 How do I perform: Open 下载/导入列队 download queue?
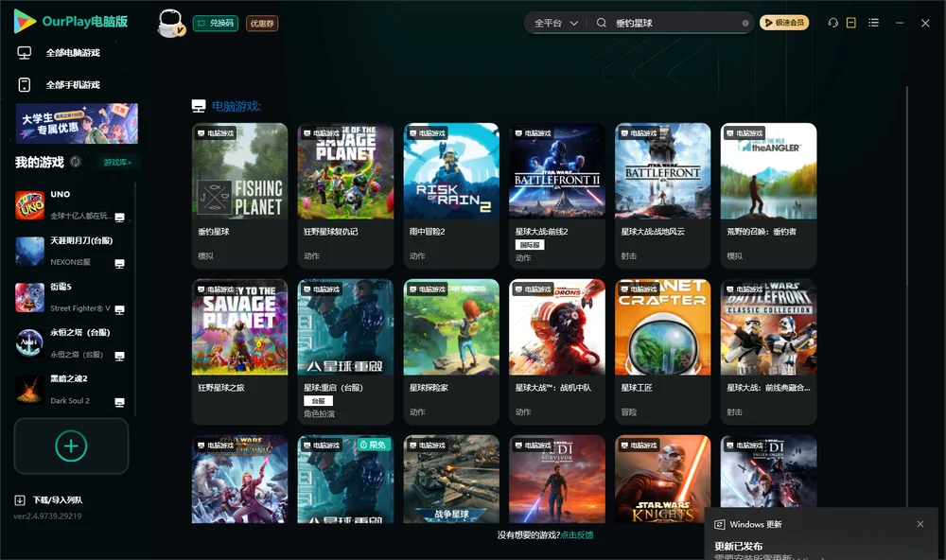click(49, 500)
